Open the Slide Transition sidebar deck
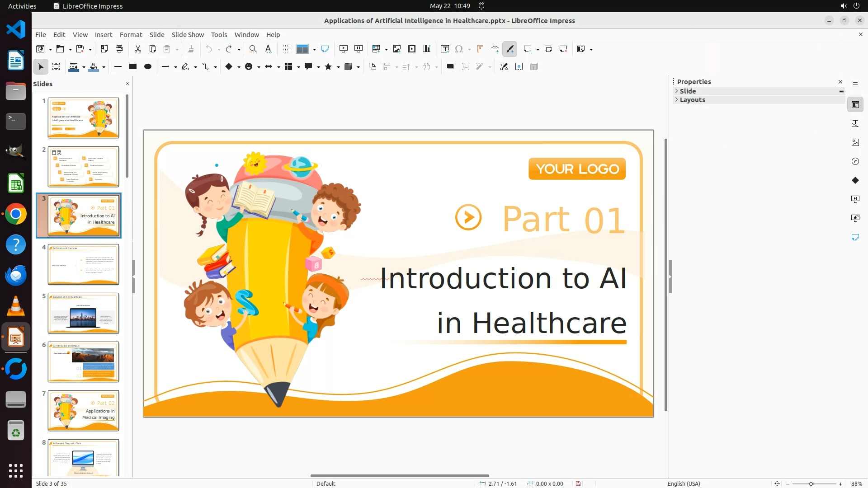Viewport: 868px width, 488px height. pos(855,199)
